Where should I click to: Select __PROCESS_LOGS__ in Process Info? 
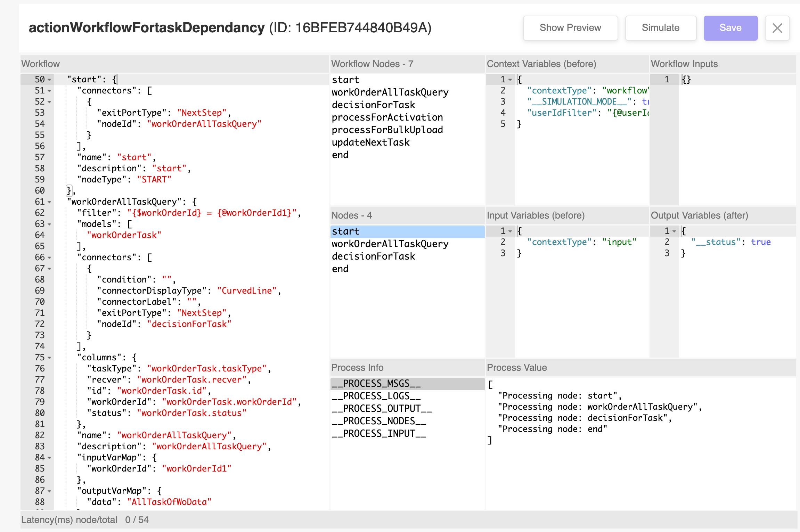[407, 396]
